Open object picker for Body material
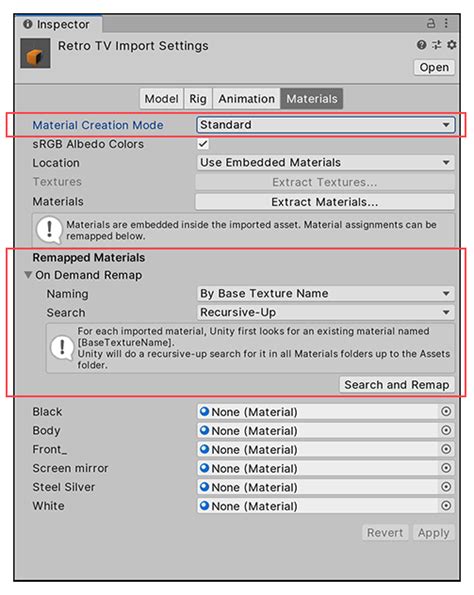 pyautogui.click(x=446, y=430)
